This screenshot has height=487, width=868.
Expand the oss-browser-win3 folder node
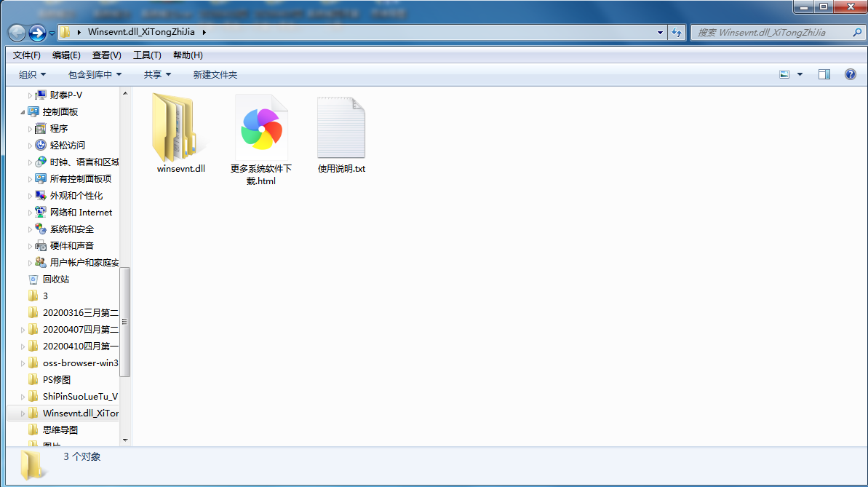(23, 363)
